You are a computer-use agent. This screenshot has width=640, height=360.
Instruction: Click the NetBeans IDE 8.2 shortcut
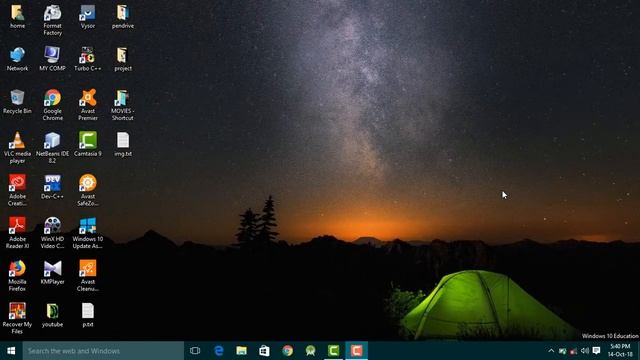click(52, 148)
